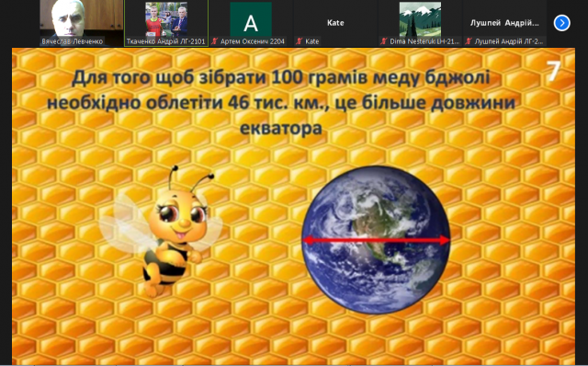The image size is (588, 366).
Task: Click large Лушпей Андрій... name text
Action: click(504, 23)
